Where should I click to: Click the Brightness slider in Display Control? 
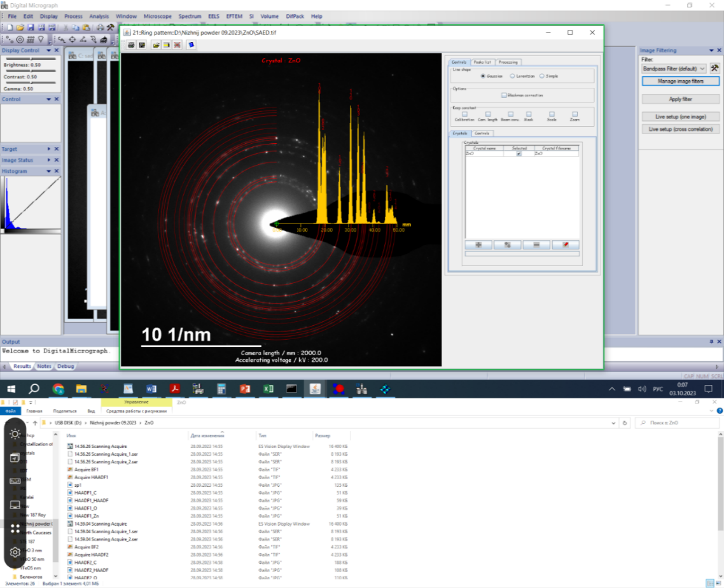[x=31, y=59]
